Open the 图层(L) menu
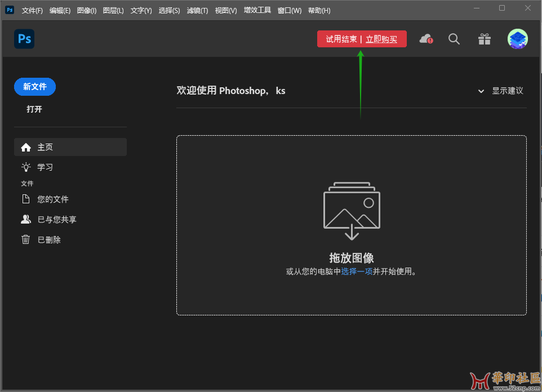This screenshot has height=392, width=542. point(113,10)
